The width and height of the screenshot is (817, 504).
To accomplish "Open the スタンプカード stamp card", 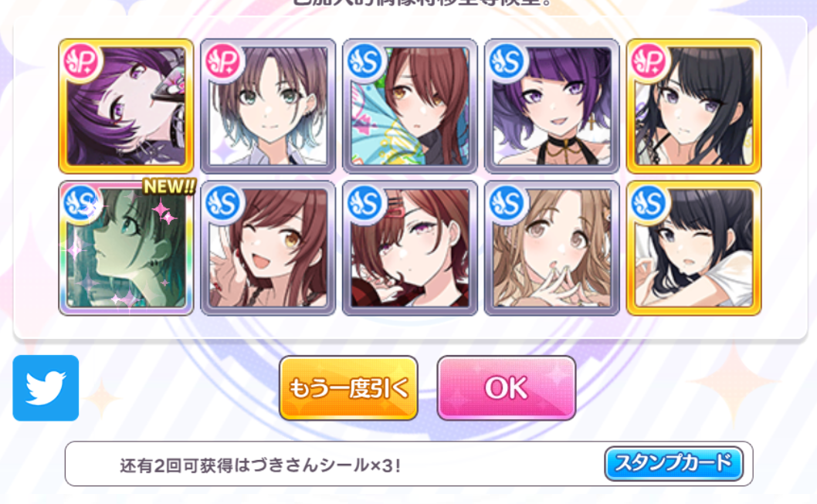I will (x=673, y=463).
